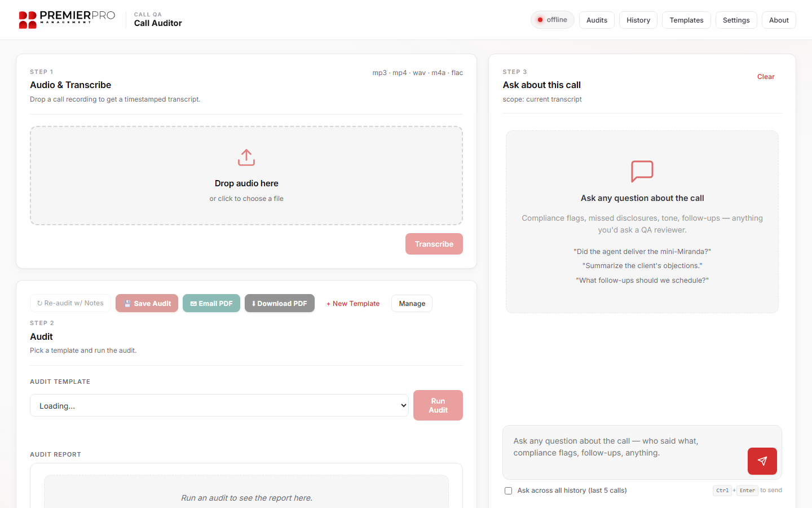Click the Save Audit button

(147, 303)
